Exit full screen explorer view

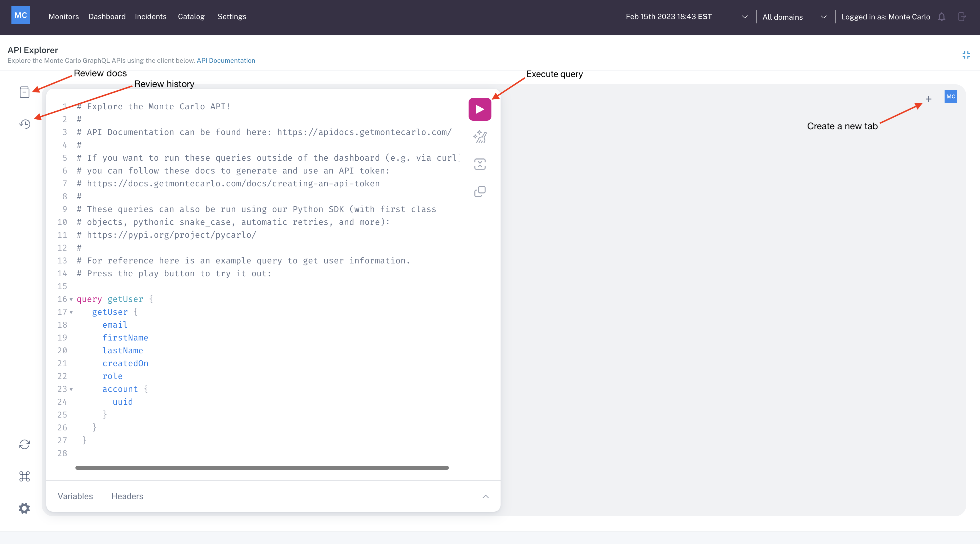point(966,55)
